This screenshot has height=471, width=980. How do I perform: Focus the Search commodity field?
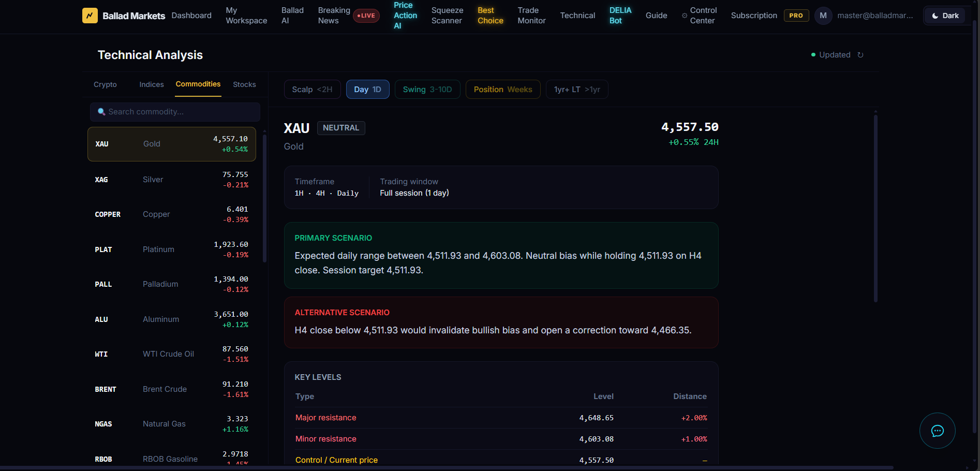(175, 112)
